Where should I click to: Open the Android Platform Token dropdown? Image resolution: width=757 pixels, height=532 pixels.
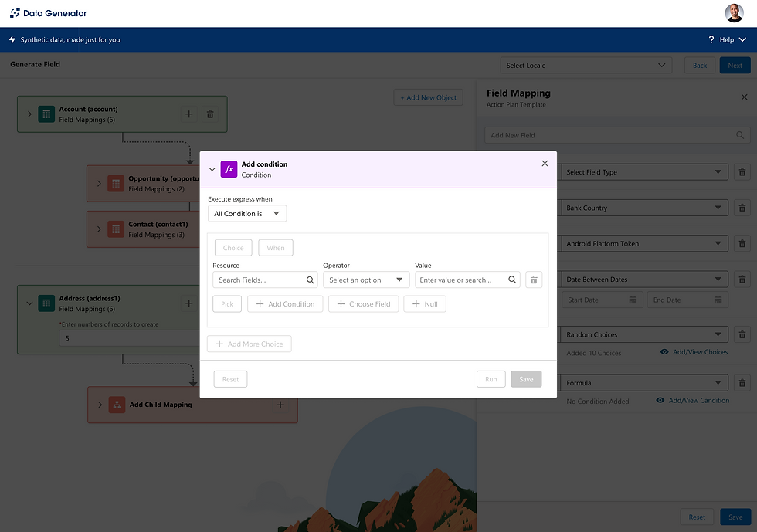(x=644, y=243)
